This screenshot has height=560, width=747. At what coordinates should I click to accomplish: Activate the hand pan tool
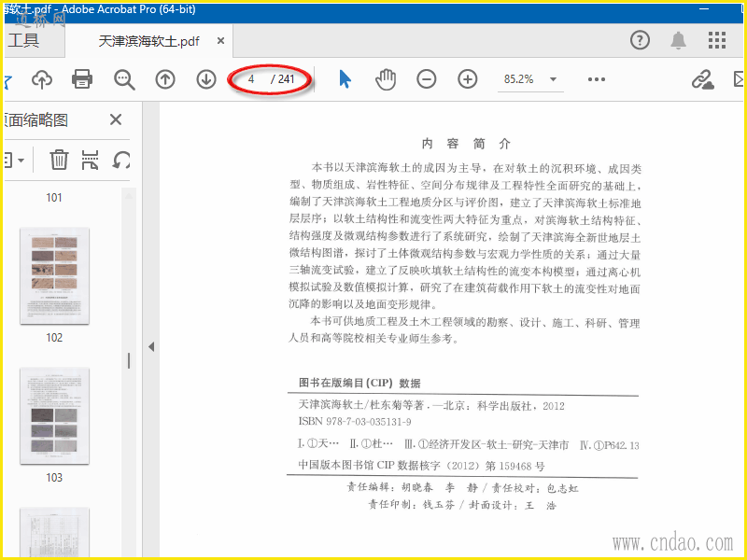click(x=386, y=79)
